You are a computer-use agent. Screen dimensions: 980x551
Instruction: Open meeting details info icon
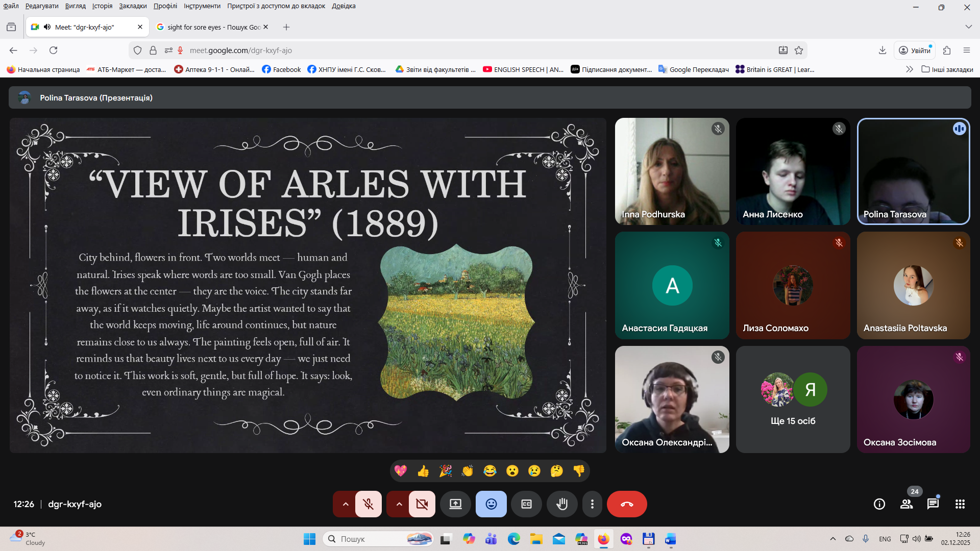[879, 504]
